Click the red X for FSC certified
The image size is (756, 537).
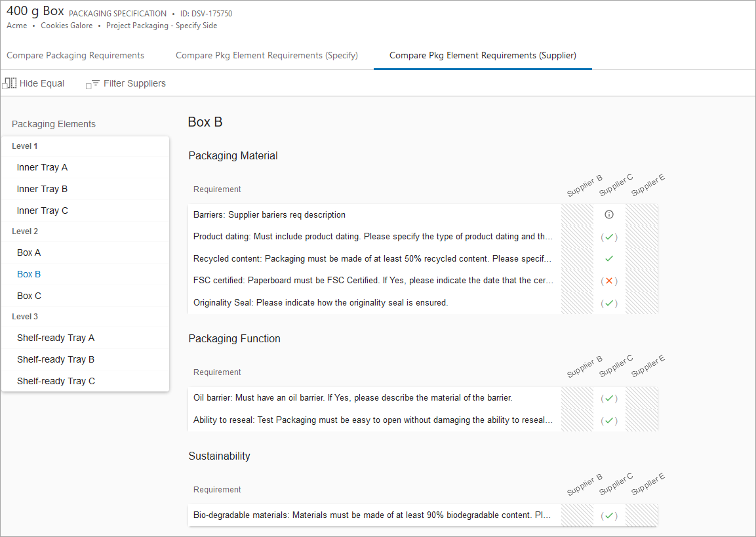tap(609, 281)
